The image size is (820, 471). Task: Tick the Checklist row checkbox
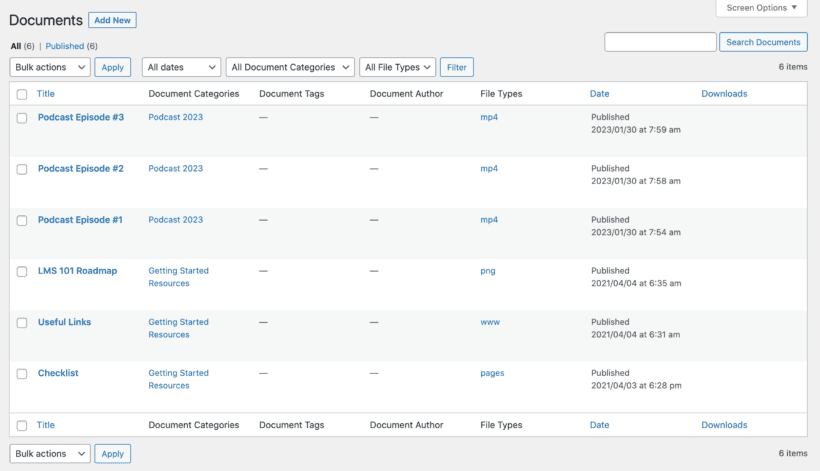pyautogui.click(x=22, y=374)
